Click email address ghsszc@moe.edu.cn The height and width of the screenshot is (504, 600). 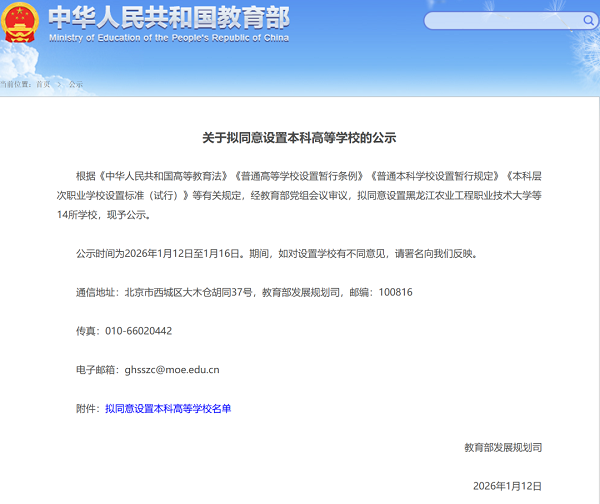[172, 370]
